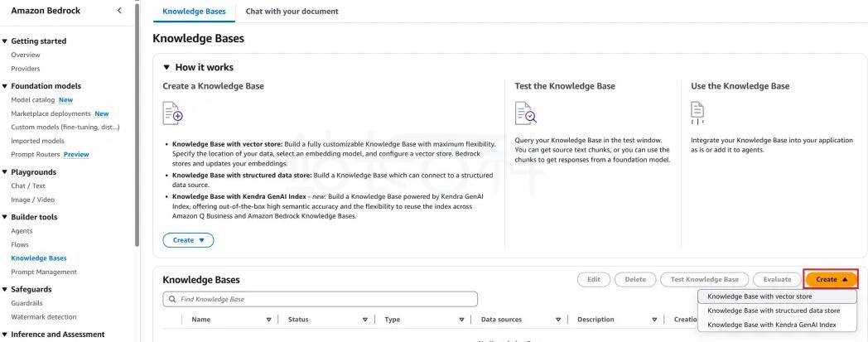Screen dimensions: 868x342
Task: Click the Test the Knowledge Base icon
Action: (525, 113)
